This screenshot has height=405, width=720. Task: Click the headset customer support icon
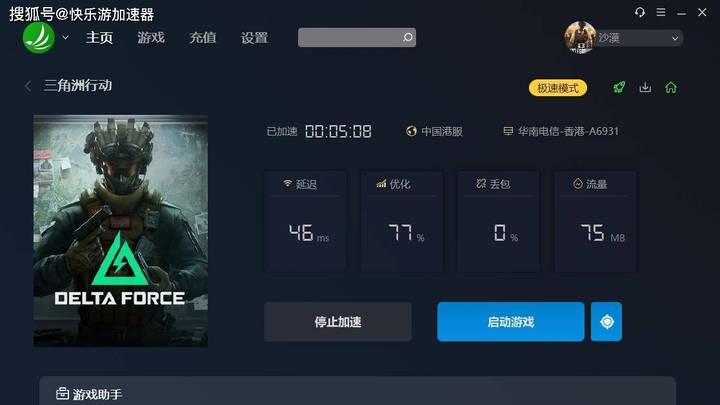point(640,12)
